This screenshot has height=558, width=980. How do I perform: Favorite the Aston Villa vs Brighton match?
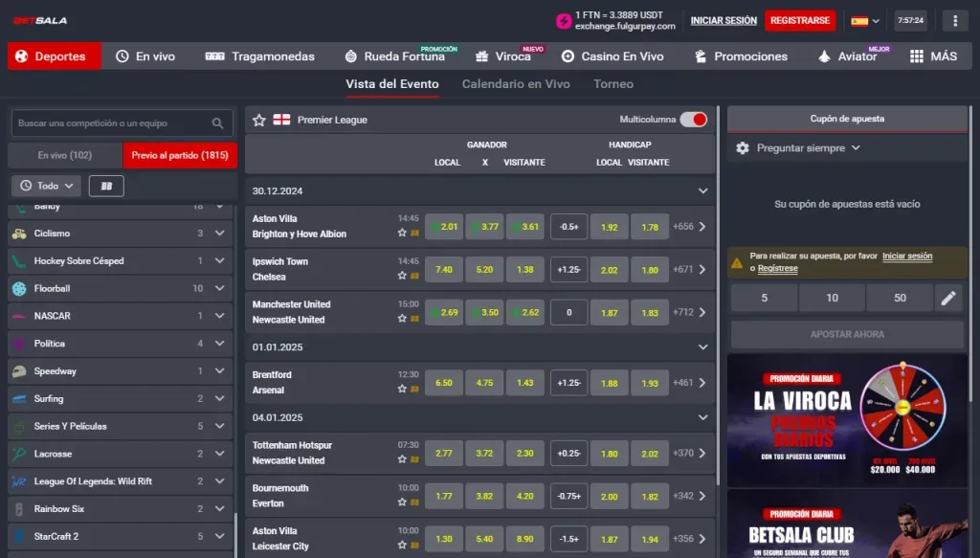point(403,233)
